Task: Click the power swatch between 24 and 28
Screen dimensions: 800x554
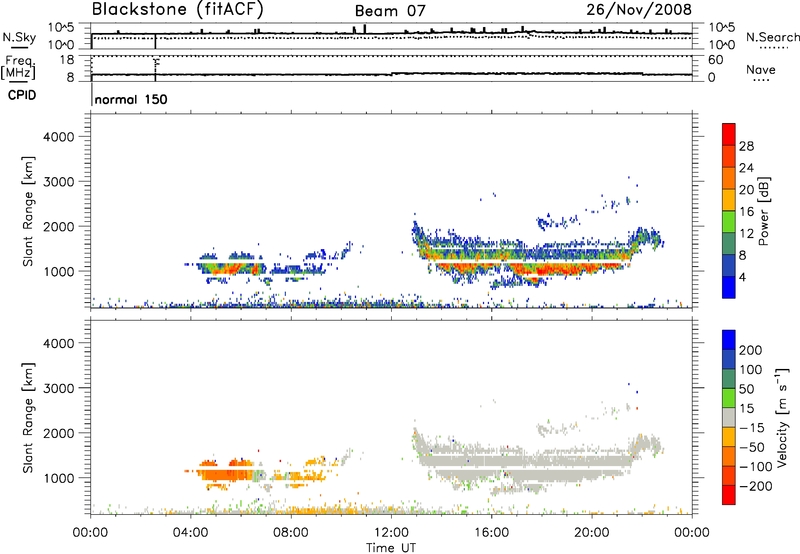Action: pyautogui.click(x=729, y=156)
